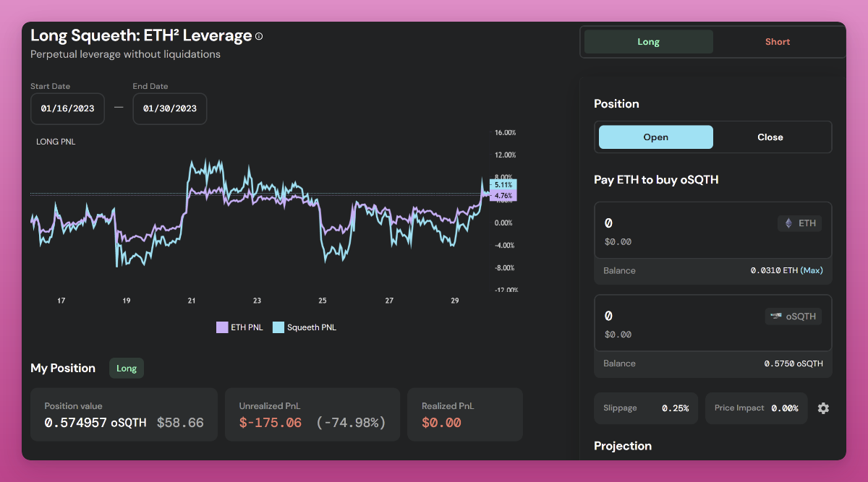Select the Open position mode
The image size is (868, 482).
655,137
